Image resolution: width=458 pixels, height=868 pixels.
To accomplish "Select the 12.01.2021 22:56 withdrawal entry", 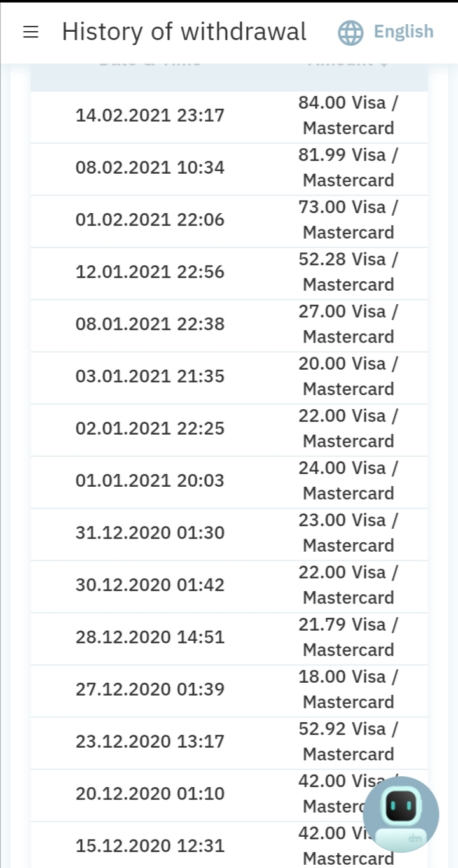I will point(150,272).
